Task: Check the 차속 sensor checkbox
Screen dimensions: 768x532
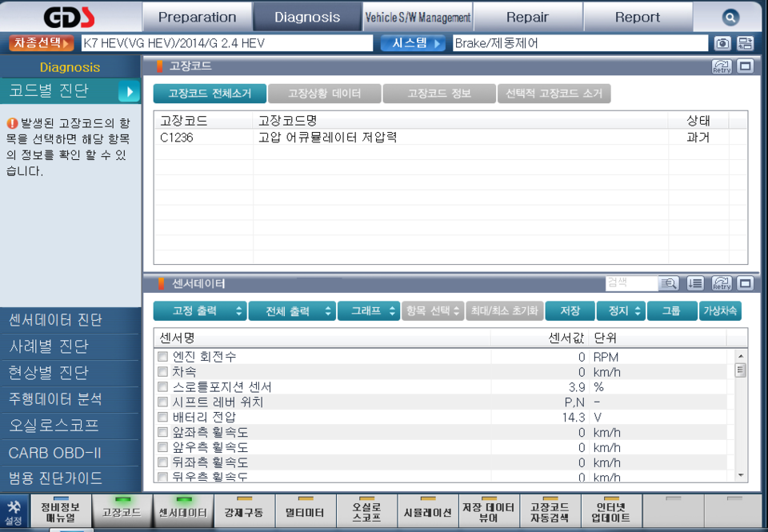Action: (162, 372)
